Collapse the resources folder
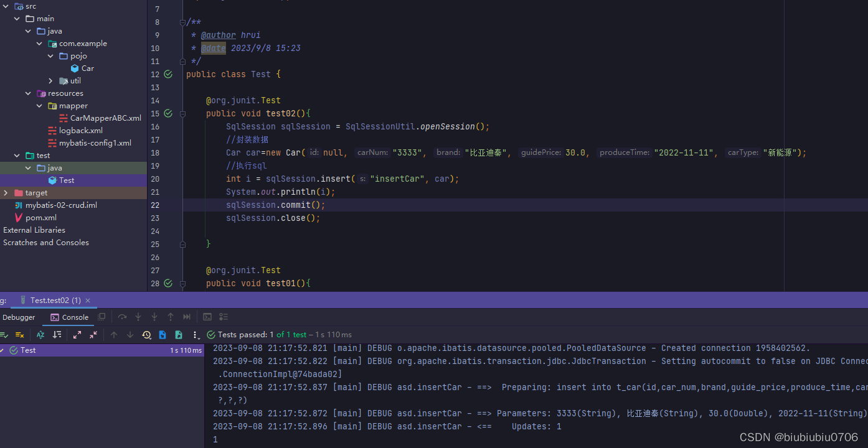The image size is (868, 448). [28, 93]
